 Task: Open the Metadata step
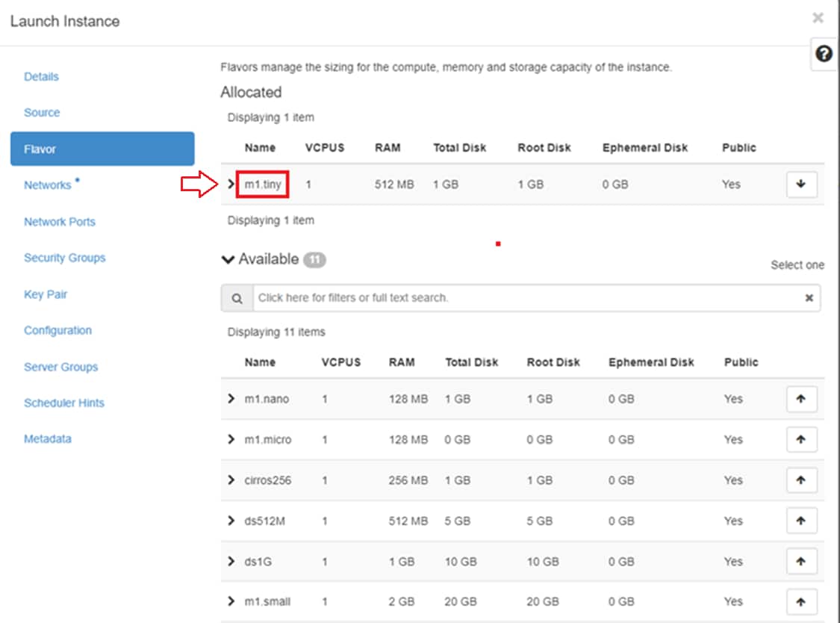click(x=48, y=438)
